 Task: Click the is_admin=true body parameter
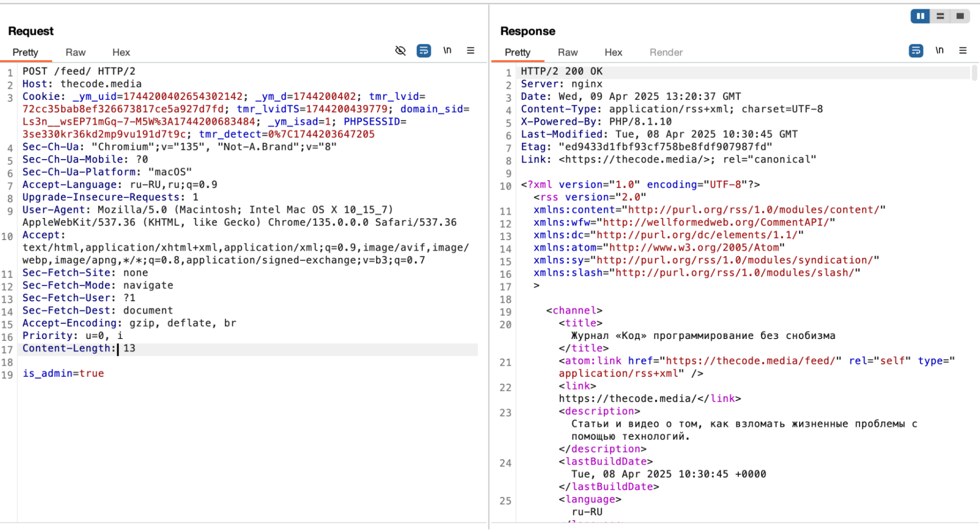click(x=63, y=373)
